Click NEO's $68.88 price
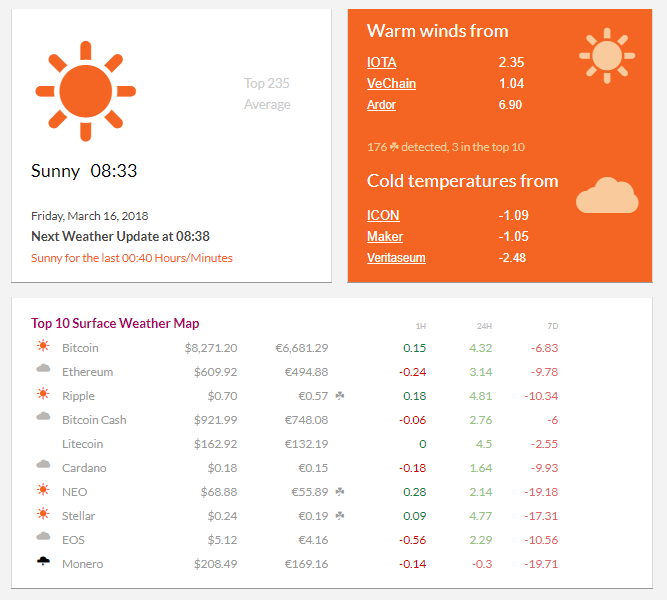The width and height of the screenshot is (667, 600). [x=219, y=492]
